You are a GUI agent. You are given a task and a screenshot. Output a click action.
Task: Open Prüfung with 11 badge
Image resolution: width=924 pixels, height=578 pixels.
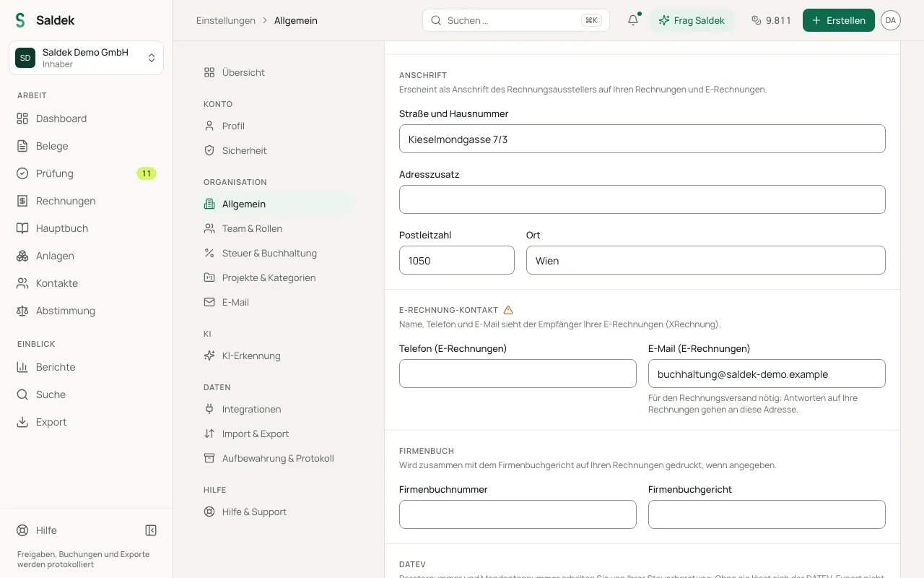tap(87, 173)
